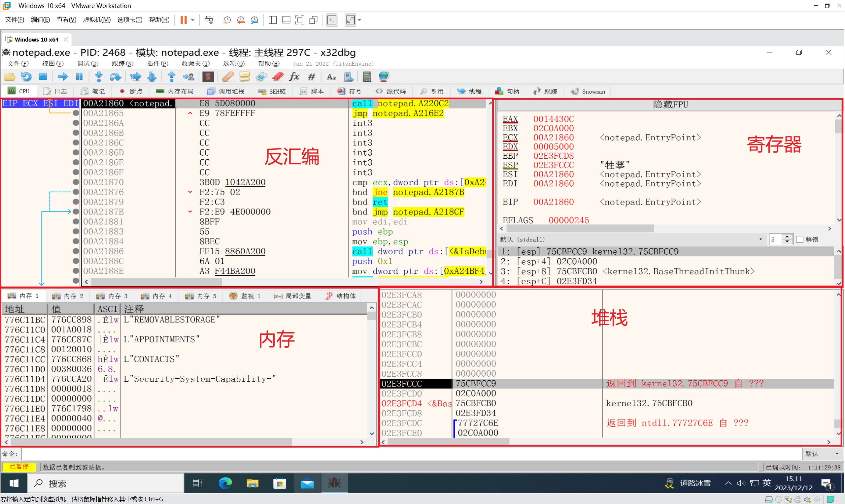Click the fx functions icon
The image size is (845, 504).
click(294, 77)
